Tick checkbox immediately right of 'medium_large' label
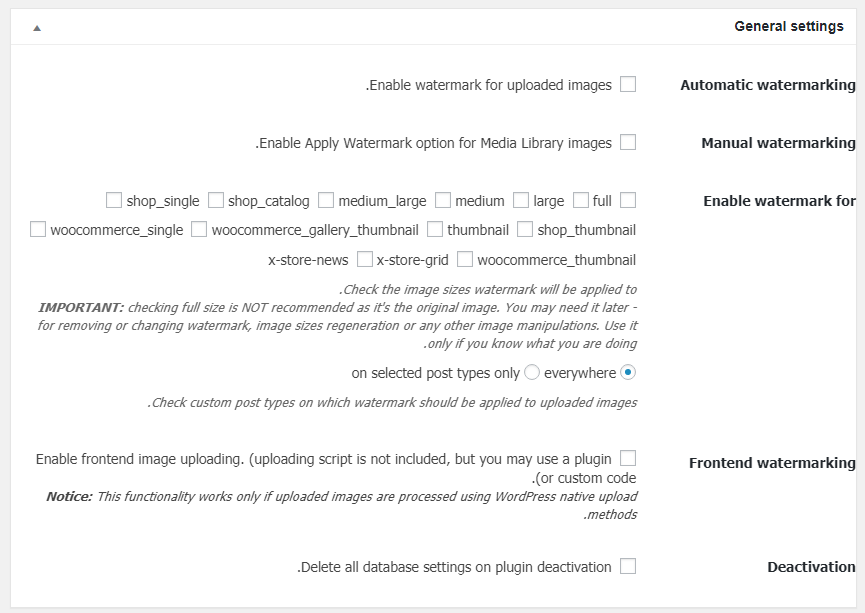 pos(443,200)
